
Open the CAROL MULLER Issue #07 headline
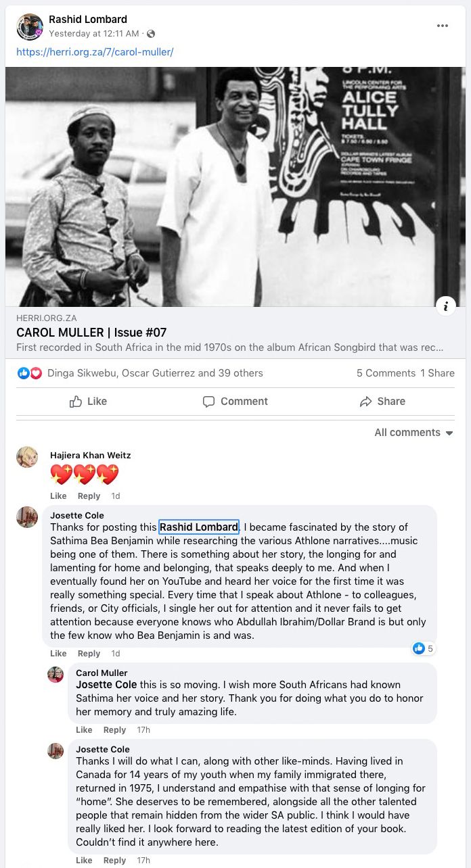91,333
